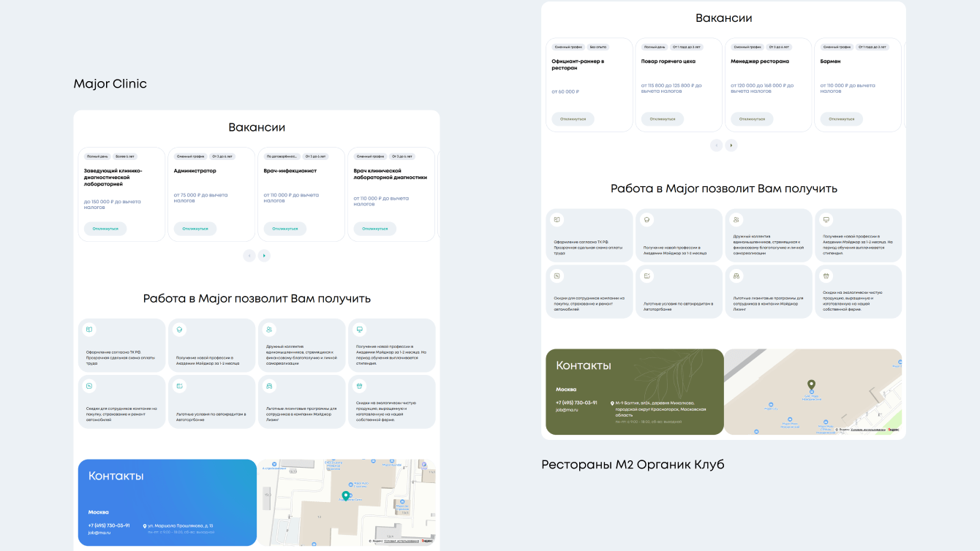Respond to the Врач-инфекционист vacancy

[x=285, y=229]
